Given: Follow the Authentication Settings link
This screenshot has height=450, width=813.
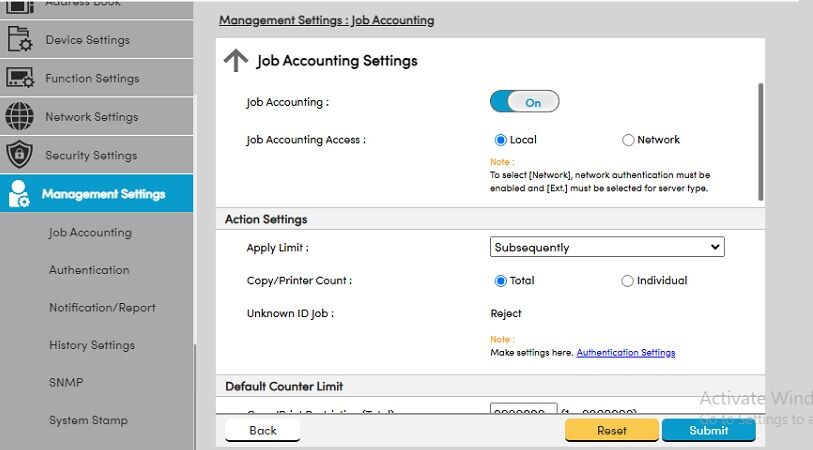Looking at the screenshot, I should pos(626,353).
